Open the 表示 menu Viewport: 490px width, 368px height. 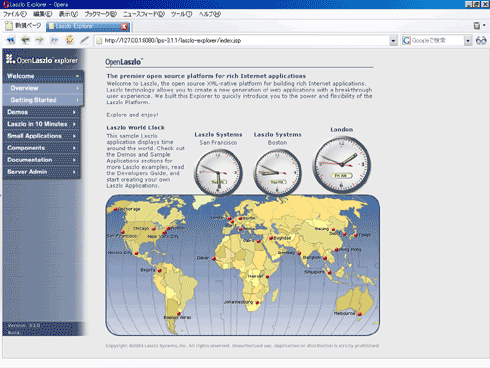click(x=68, y=14)
